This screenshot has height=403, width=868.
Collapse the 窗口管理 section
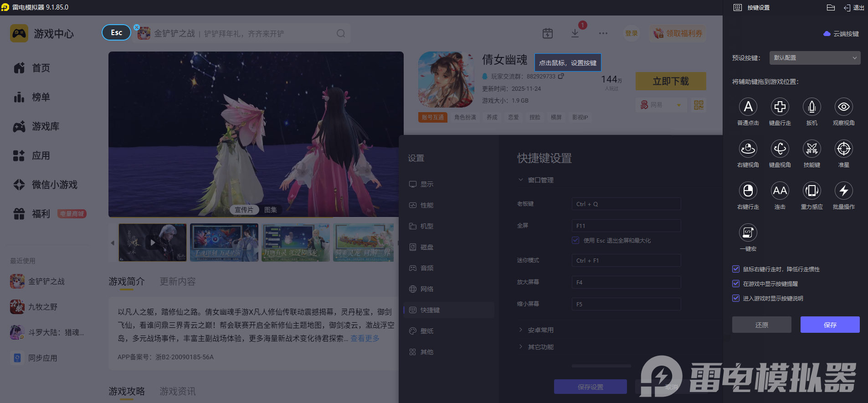tap(536, 180)
